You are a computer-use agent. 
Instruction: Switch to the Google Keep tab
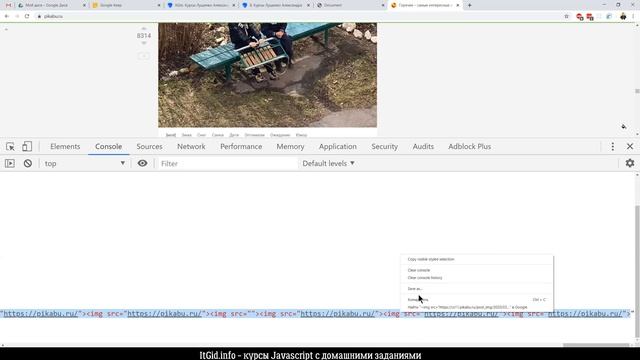(x=126, y=5)
